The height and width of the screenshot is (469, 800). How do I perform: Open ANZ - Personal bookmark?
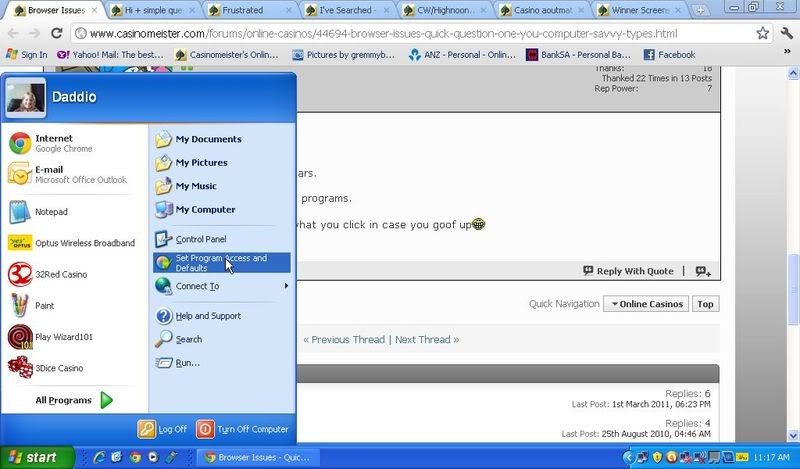(462, 55)
